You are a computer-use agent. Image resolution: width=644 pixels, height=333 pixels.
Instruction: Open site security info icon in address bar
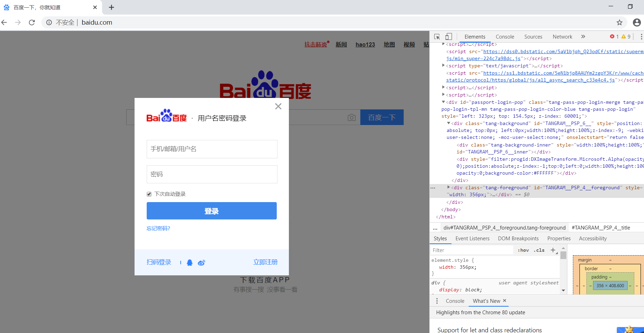[49, 23]
